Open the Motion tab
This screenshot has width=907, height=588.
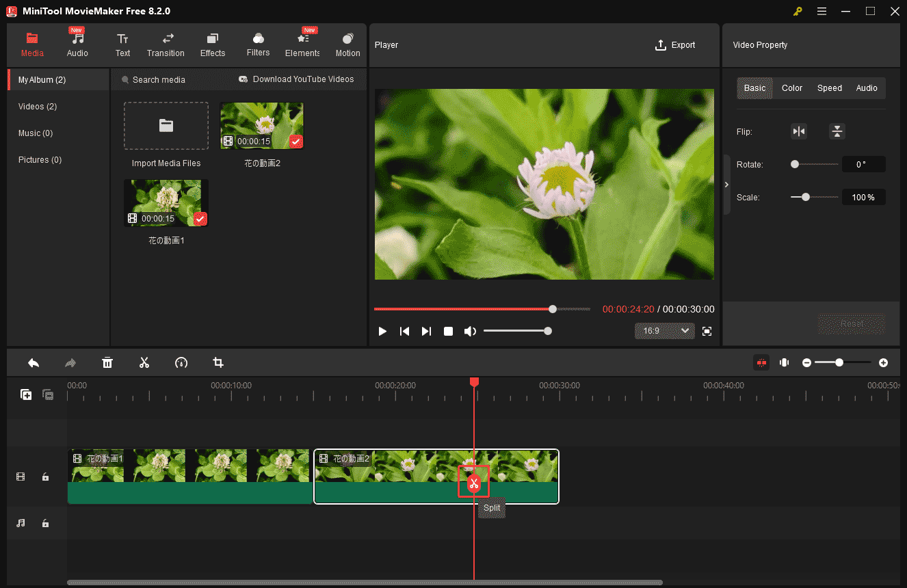coord(347,45)
